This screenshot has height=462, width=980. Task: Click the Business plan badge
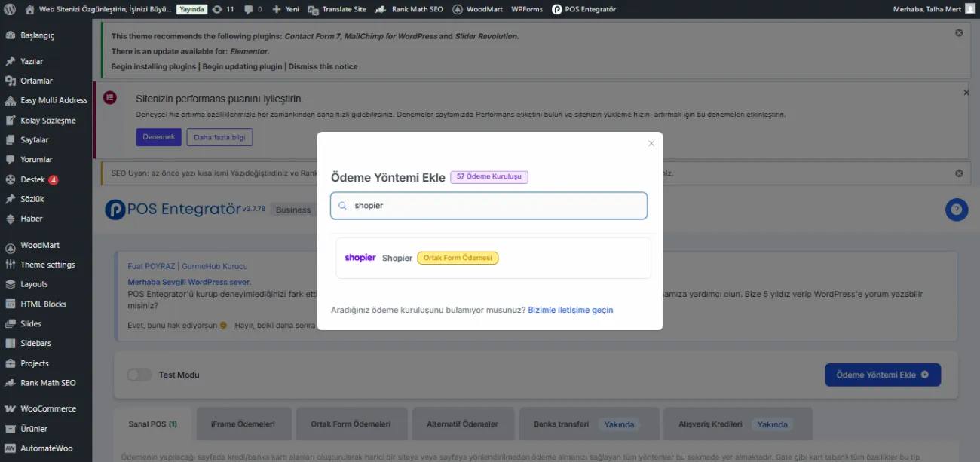(293, 210)
